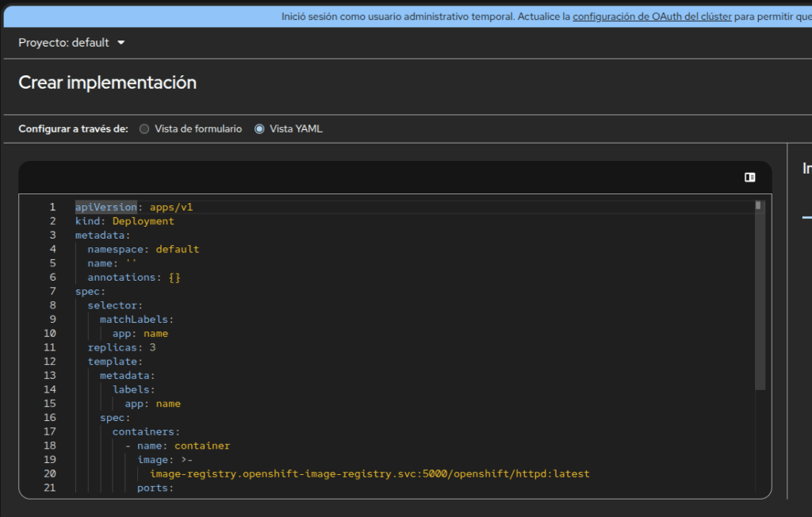Click the replicas value 3
The height and width of the screenshot is (517, 812).
[x=152, y=347]
